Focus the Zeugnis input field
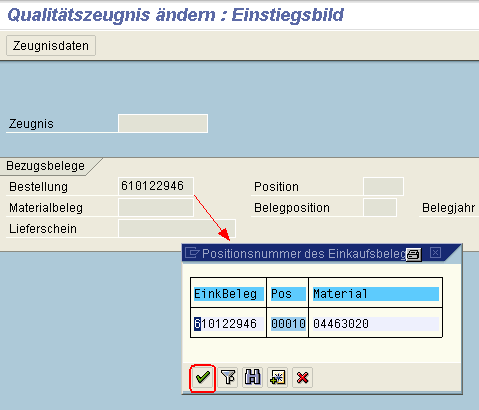The image size is (479, 410). 163,124
